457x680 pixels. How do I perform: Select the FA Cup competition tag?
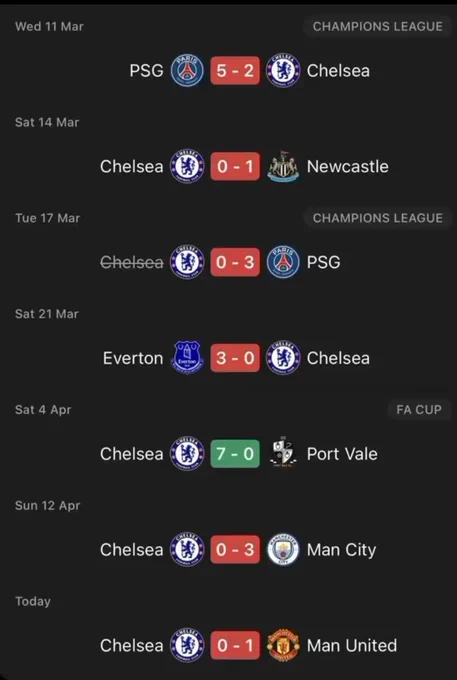tap(419, 409)
